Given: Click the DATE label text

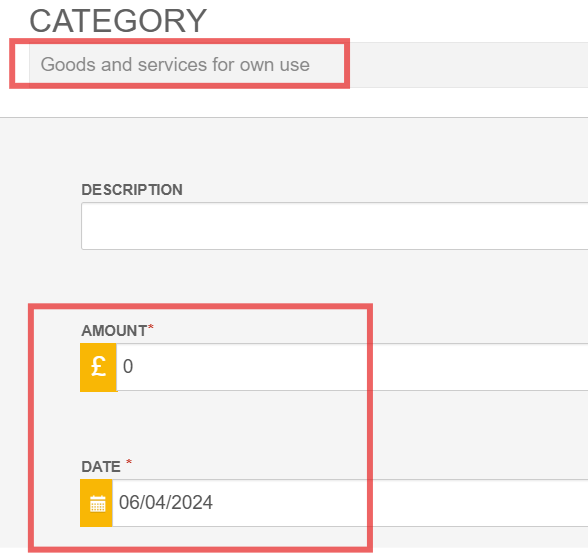Looking at the screenshot, I should click(101, 467).
